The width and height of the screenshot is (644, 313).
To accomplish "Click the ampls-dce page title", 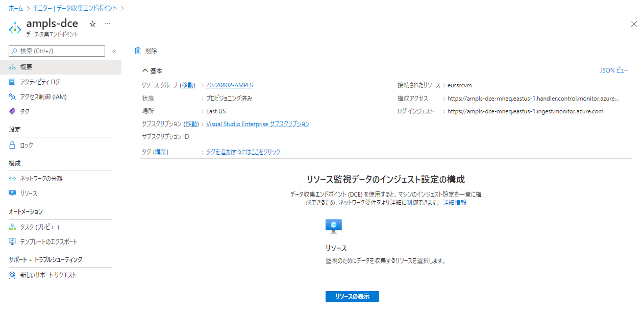I will (x=52, y=23).
